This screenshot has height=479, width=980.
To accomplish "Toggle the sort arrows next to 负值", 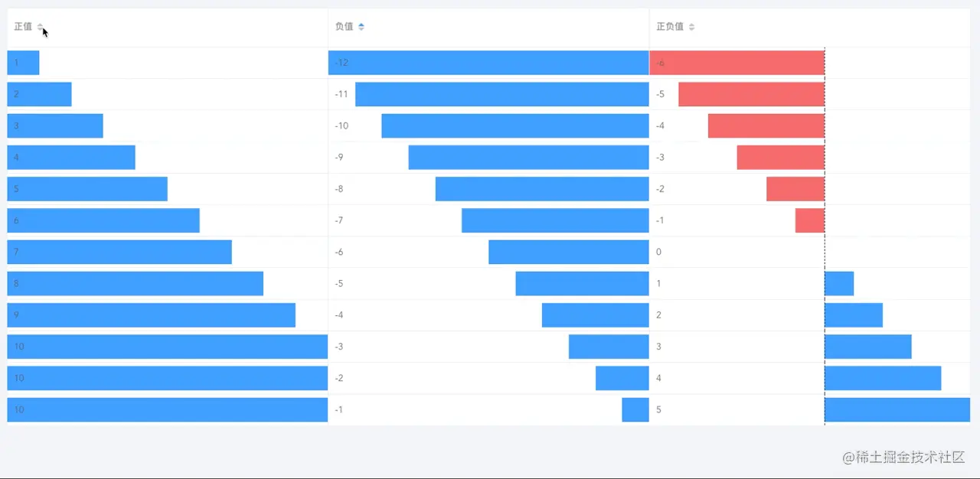I will coord(361,27).
